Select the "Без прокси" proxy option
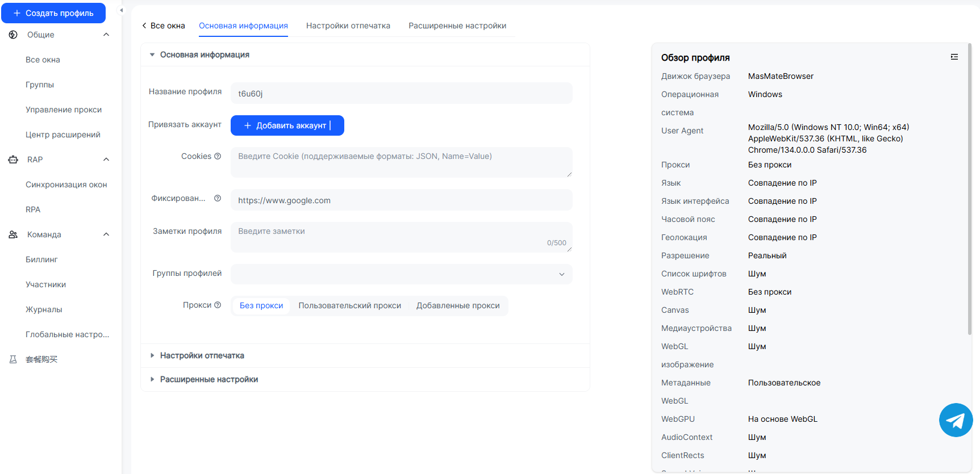980x474 pixels. (261, 305)
